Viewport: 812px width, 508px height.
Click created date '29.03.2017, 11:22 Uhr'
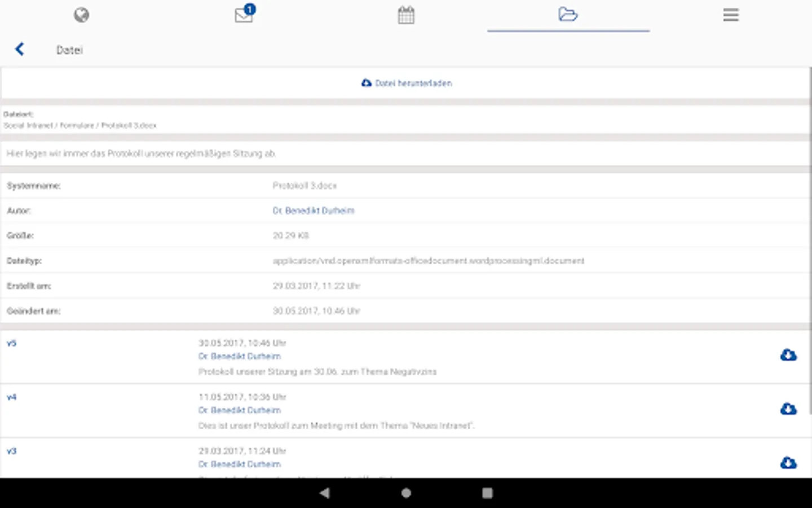316,286
